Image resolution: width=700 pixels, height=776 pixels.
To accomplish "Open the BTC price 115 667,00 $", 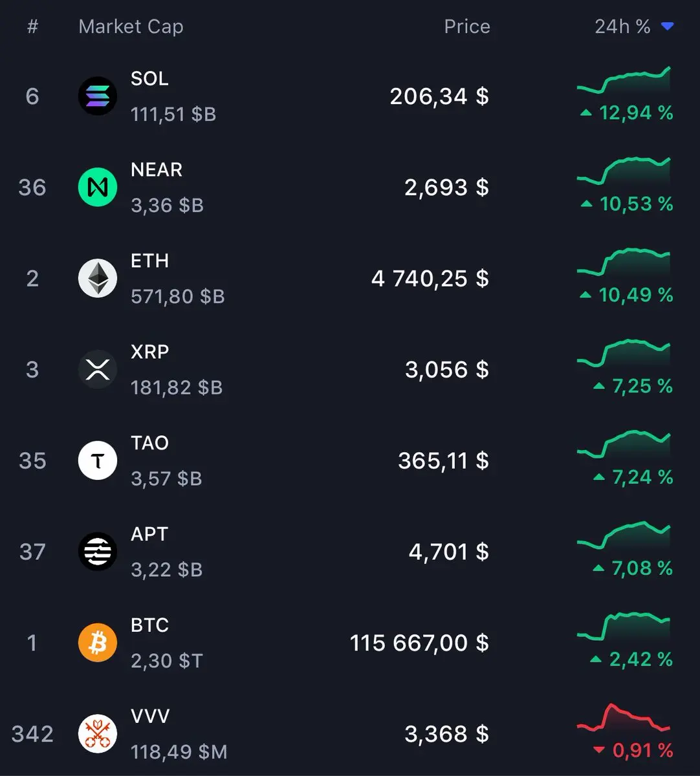I will coord(419,643).
